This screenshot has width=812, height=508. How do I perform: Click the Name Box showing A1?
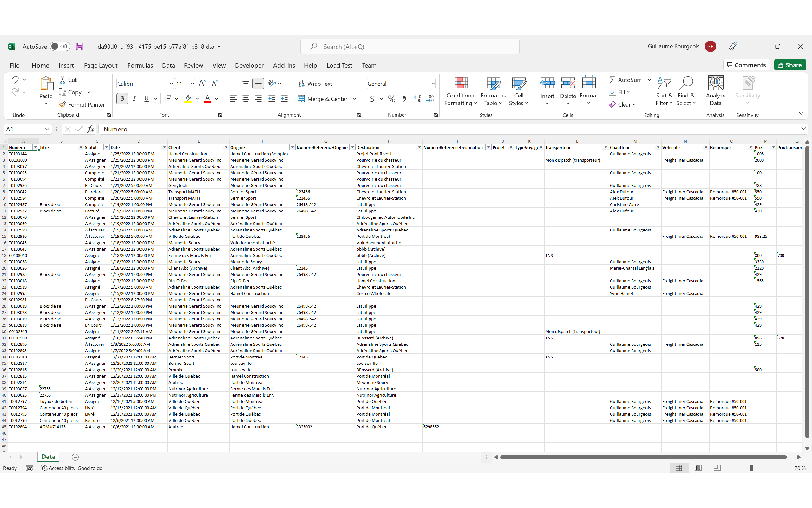tap(28, 129)
